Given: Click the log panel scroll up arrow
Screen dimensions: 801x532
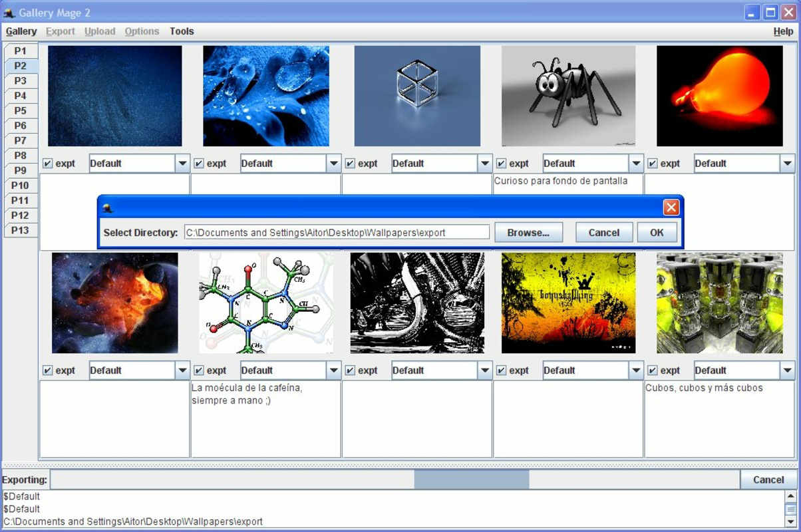Looking at the screenshot, I should click(x=790, y=496).
